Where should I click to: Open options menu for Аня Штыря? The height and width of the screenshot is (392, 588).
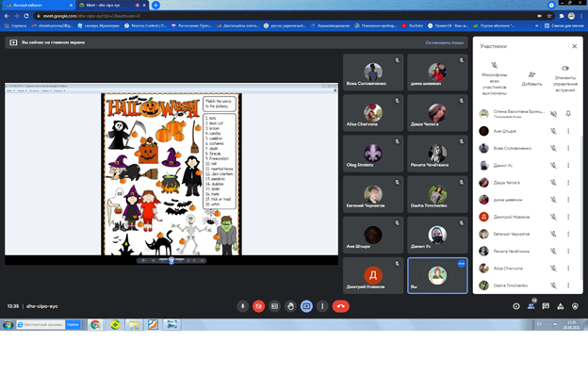pos(568,131)
